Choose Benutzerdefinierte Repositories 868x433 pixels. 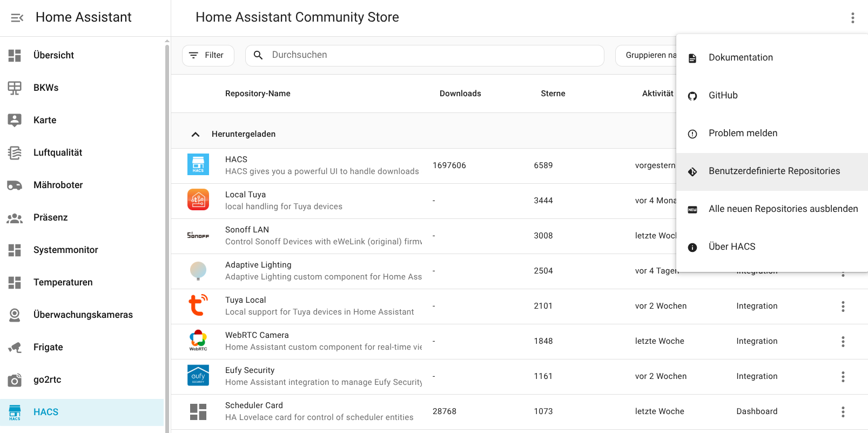tap(772, 171)
